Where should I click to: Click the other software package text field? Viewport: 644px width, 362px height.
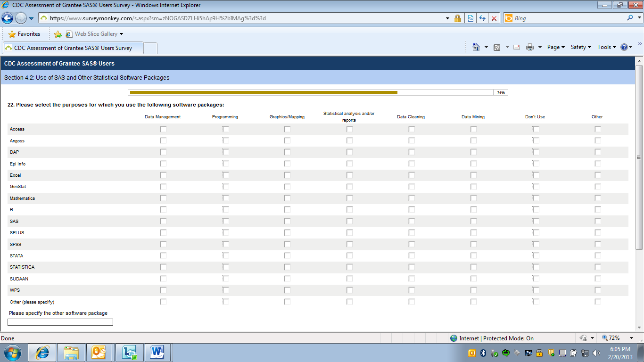[x=60, y=322]
